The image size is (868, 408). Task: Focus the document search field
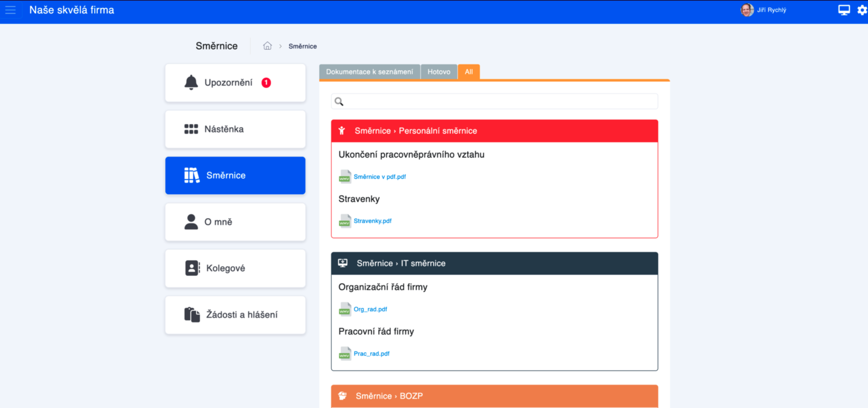(497, 102)
